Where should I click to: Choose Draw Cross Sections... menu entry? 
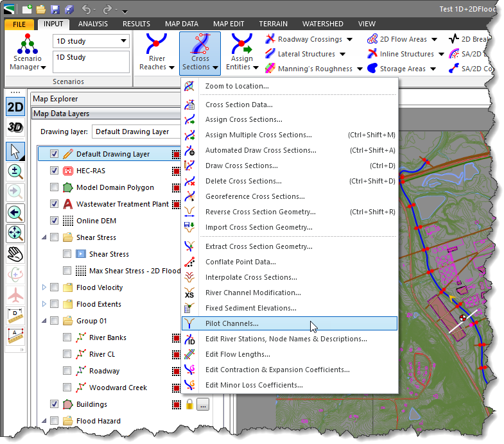coord(290,166)
